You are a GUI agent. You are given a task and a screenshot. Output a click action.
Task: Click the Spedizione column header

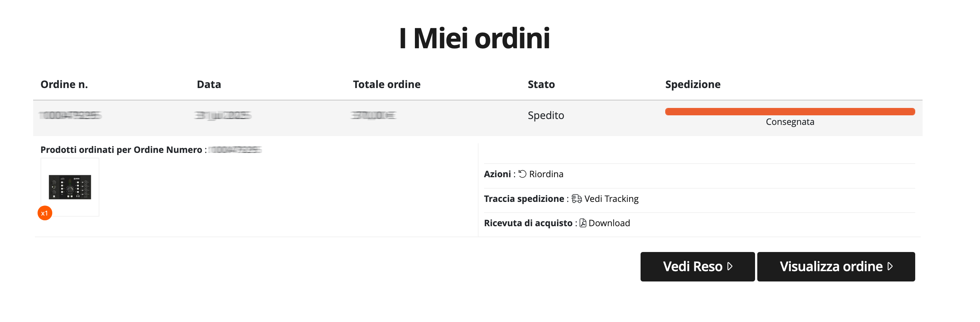point(693,84)
